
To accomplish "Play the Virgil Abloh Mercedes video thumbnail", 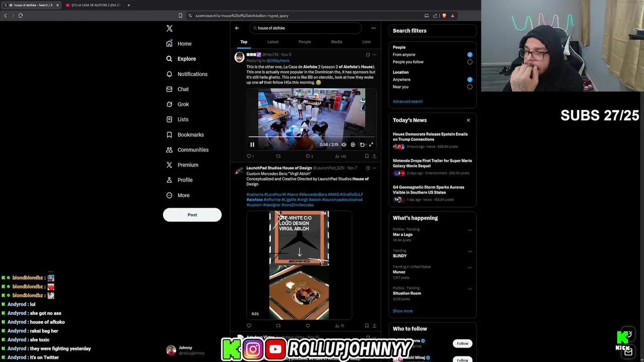I will pos(299,265).
